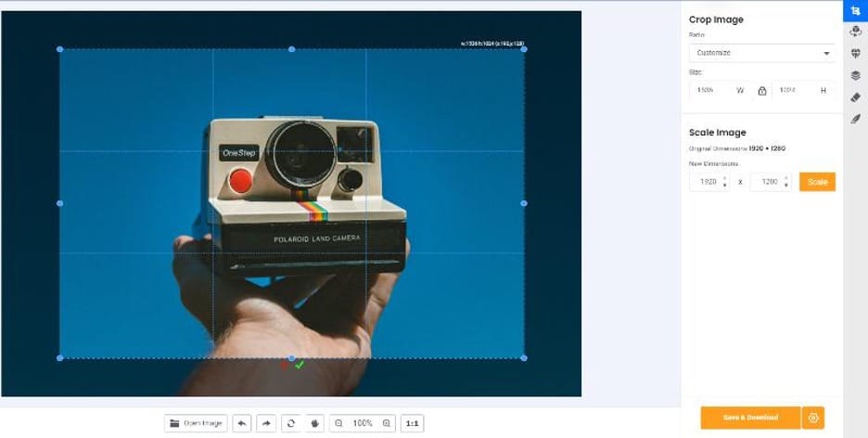Select the eraser tool in sidebar

click(855, 97)
